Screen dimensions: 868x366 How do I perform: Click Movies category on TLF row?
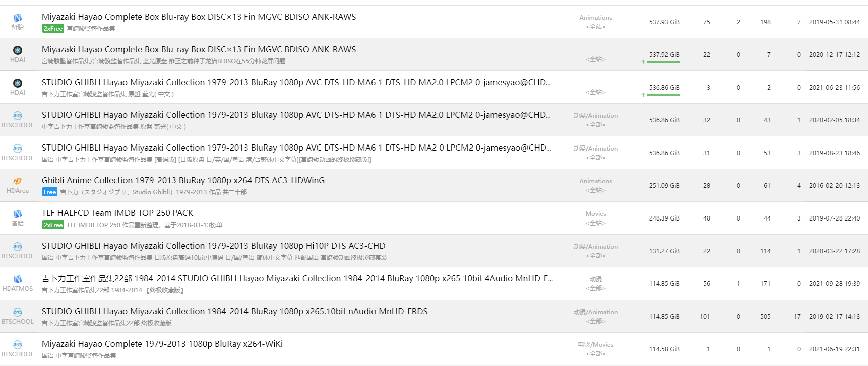pyautogui.click(x=596, y=214)
